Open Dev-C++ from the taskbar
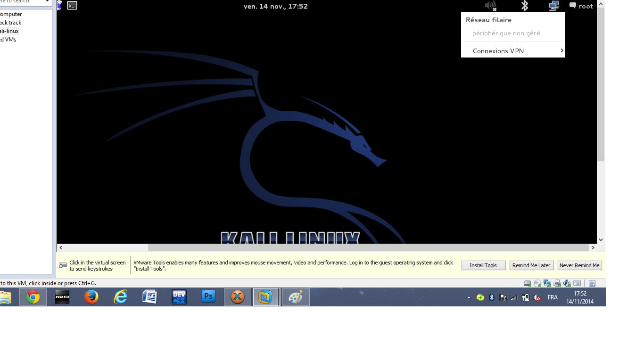 [x=179, y=297]
